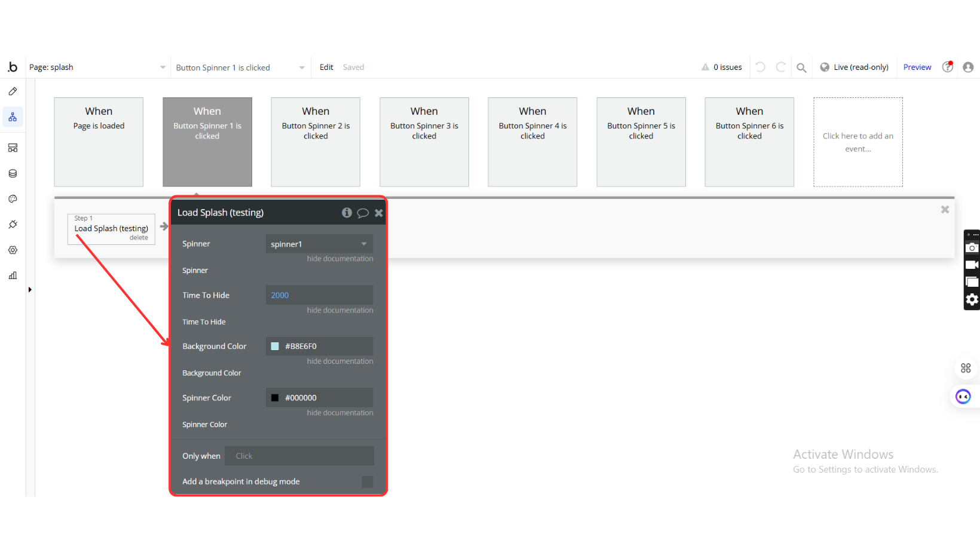
Task: Click the Undo arrow icon
Action: point(760,67)
